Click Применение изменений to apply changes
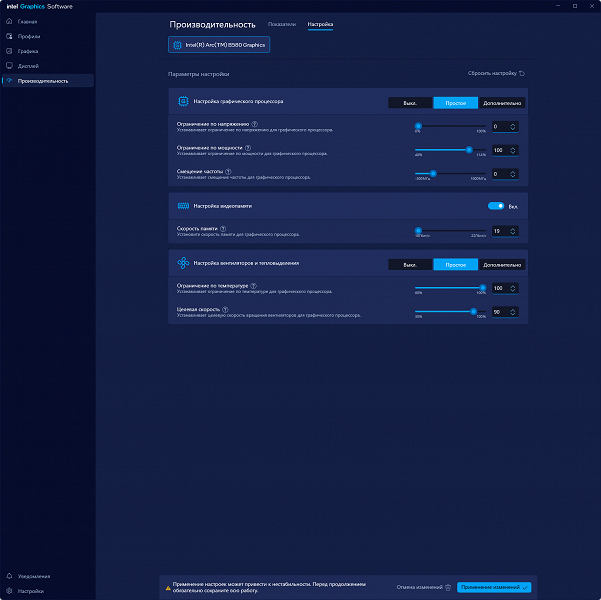Viewport: 601px width, 600px height. 494,587
